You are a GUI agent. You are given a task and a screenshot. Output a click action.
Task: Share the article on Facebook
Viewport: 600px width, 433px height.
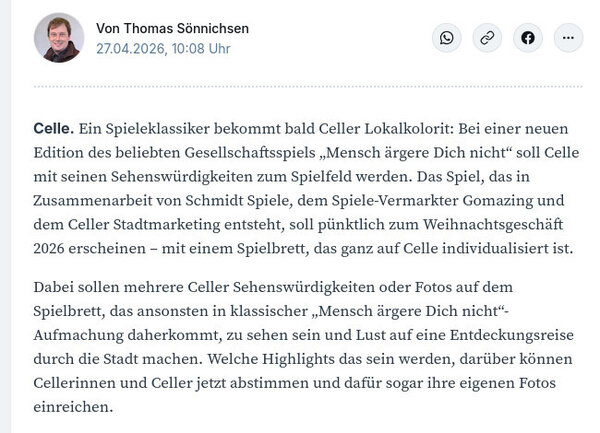(x=528, y=38)
